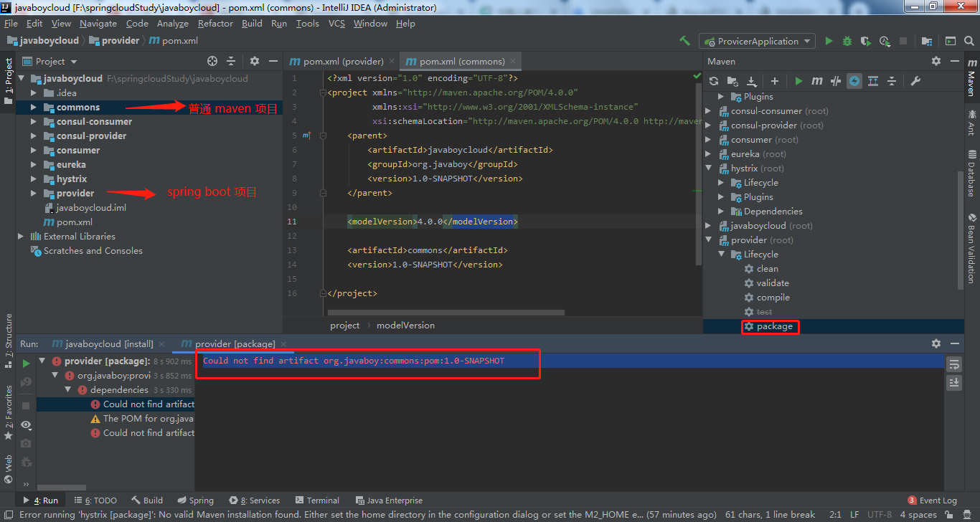
Task: Click editor horizontal scrollbar
Action: click(446, 313)
